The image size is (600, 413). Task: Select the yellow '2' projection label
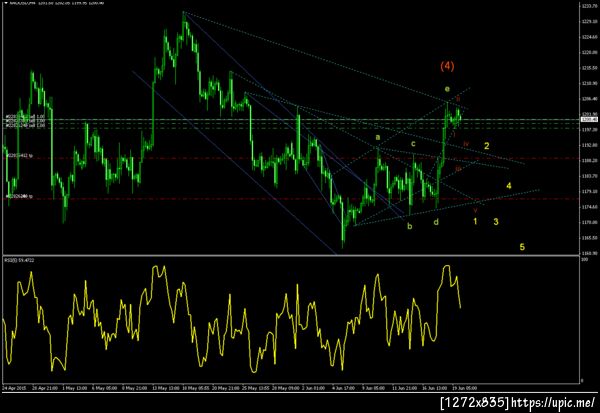pyautogui.click(x=487, y=146)
